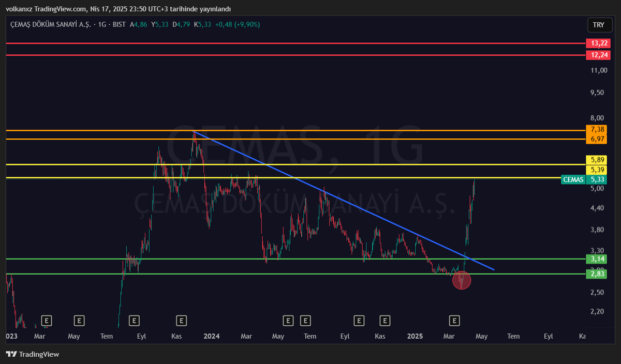The image size is (621, 364).
Task: Click the 5,00 price axis value
Action: [x=598, y=189]
